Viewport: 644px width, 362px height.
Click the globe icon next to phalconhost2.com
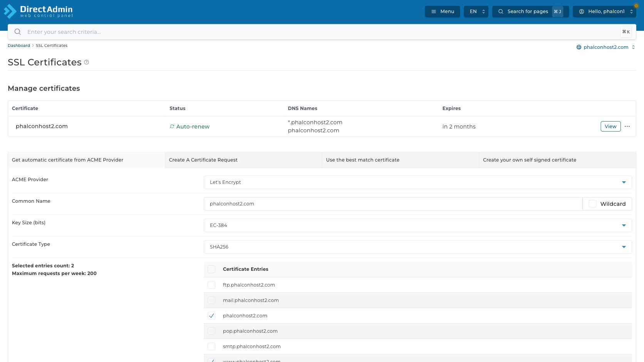(x=579, y=47)
